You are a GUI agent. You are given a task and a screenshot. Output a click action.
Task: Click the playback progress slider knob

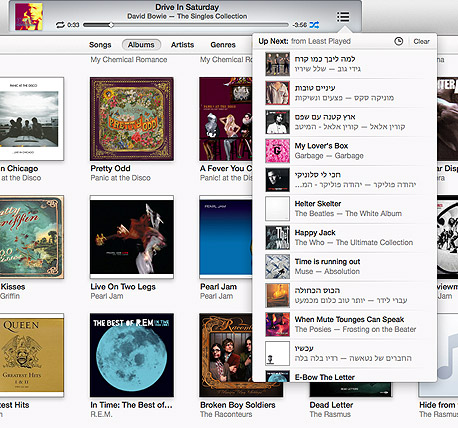(x=111, y=25)
